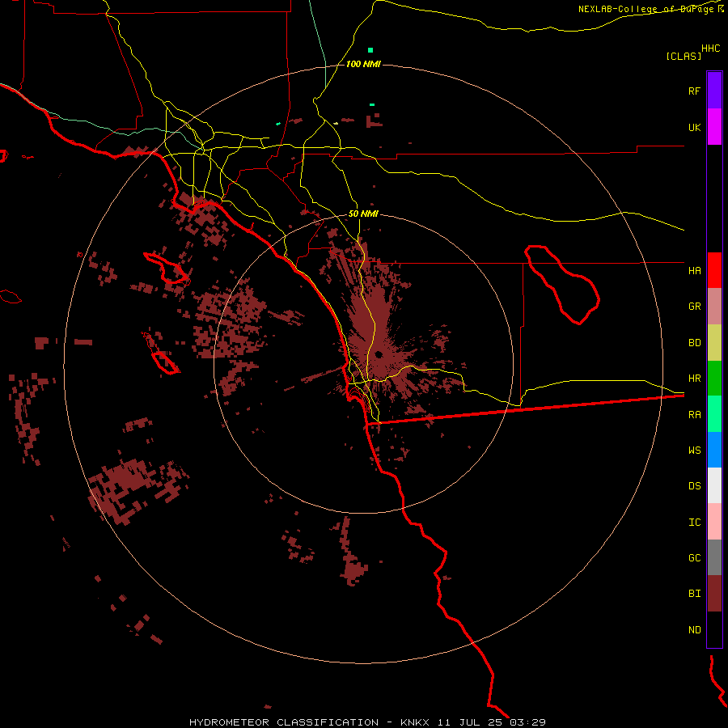The image size is (728, 728).
Task: Click the WS legend label
Action: [x=694, y=450]
